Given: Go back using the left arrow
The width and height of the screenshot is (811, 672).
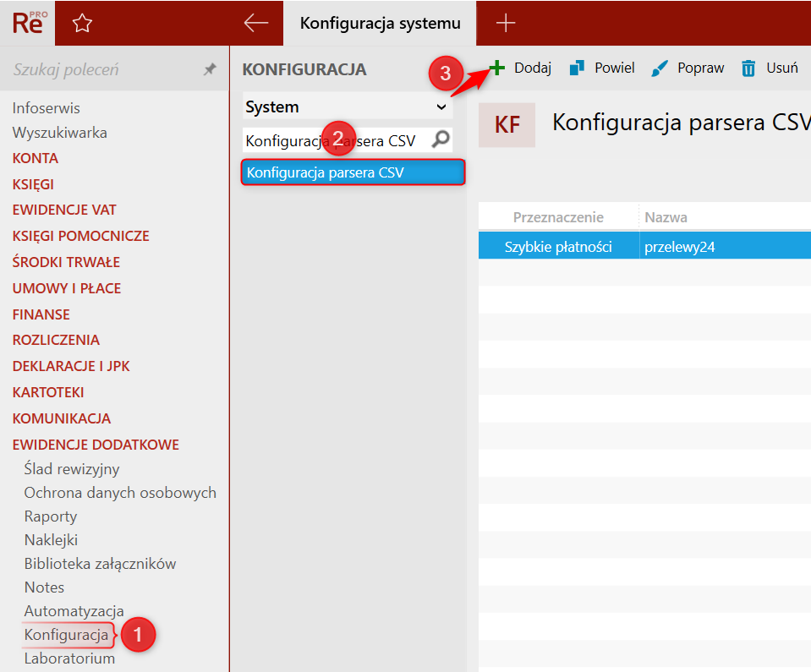Looking at the screenshot, I should pyautogui.click(x=256, y=23).
